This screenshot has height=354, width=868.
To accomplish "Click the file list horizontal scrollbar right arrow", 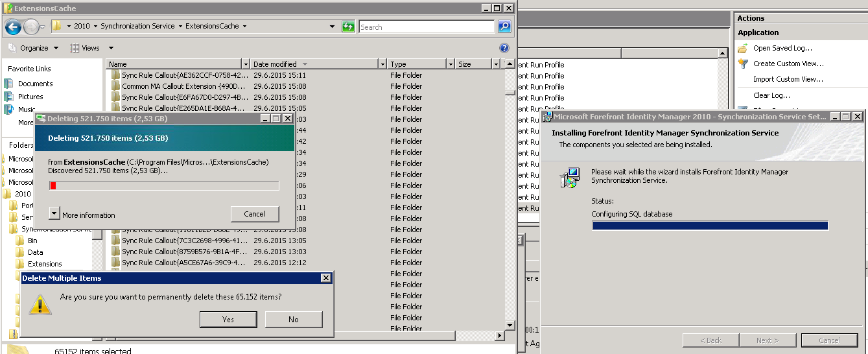I will (x=499, y=335).
